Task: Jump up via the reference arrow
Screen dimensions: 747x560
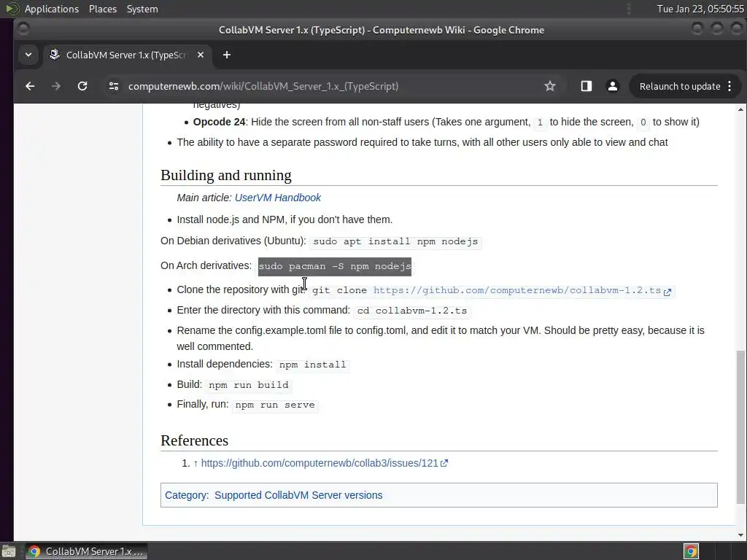Action: (x=196, y=463)
